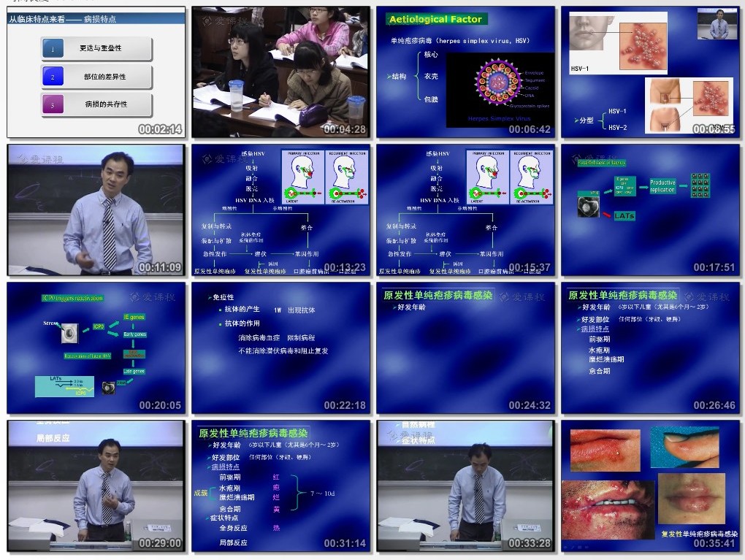
Task: Click the purple number 3 square icon
Action: pyautogui.click(x=53, y=104)
